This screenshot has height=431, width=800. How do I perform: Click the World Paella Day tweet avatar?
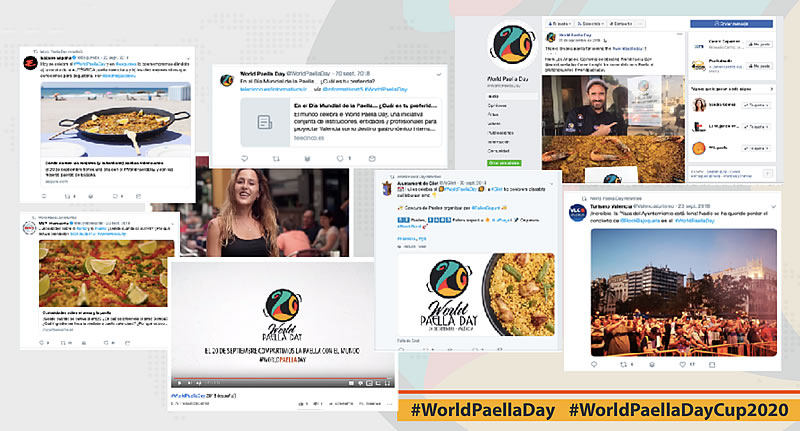click(x=227, y=80)
